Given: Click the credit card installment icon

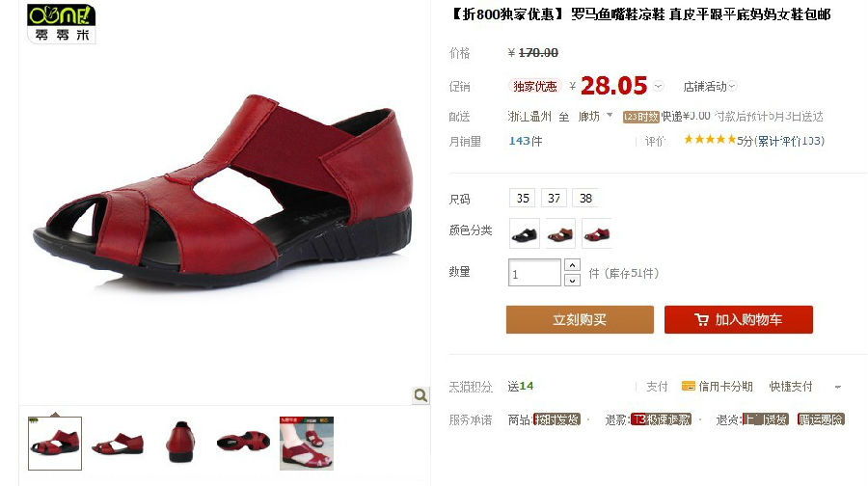Looking at the screenshot, I should [688, 387].
